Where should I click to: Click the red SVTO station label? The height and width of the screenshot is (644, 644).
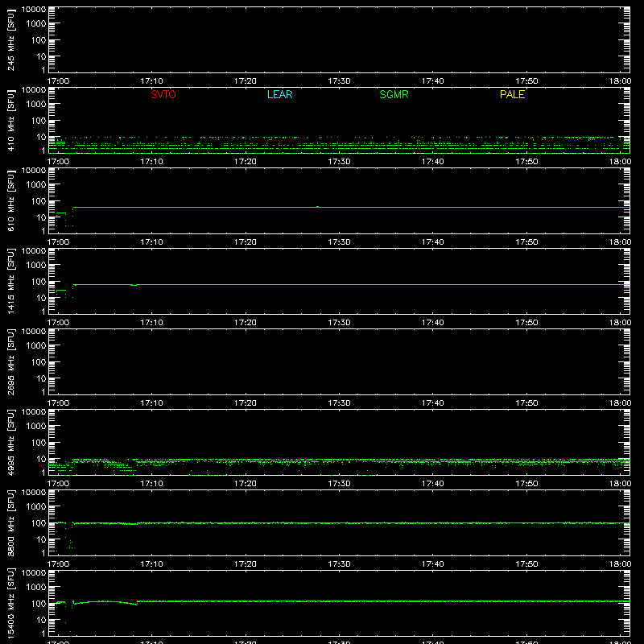pos(163,94)
